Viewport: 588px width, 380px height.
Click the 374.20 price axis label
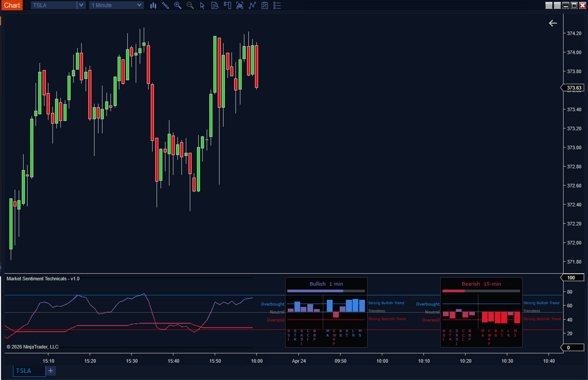click(574, 33)
